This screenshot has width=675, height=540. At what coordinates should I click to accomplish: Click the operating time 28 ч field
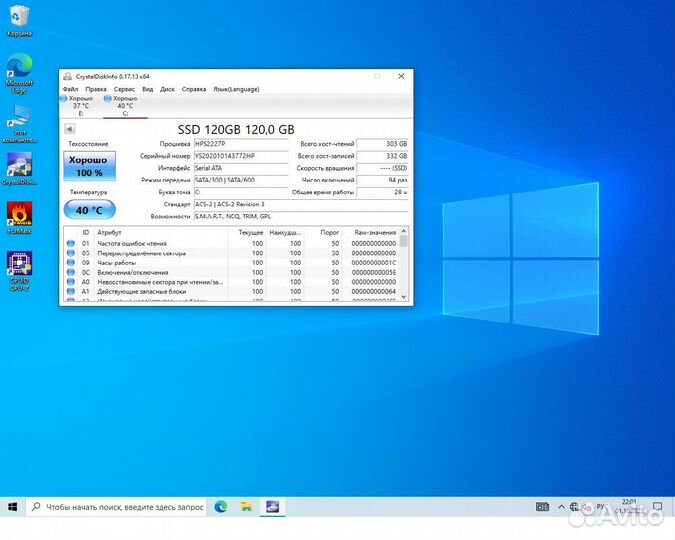(x=382, y=192)
